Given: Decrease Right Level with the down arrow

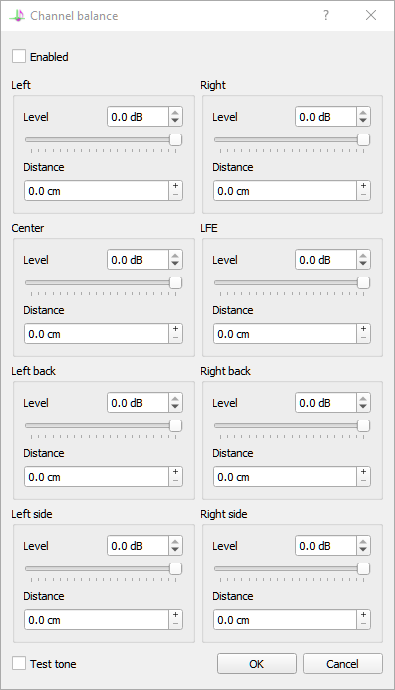Looking at the screenshot, I should click(x=363, y=121).
